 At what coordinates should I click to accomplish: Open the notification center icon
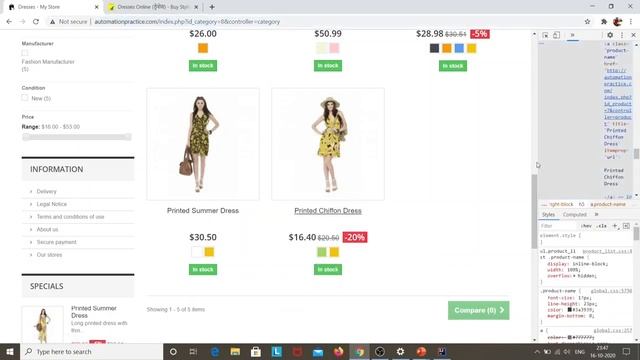627,351
